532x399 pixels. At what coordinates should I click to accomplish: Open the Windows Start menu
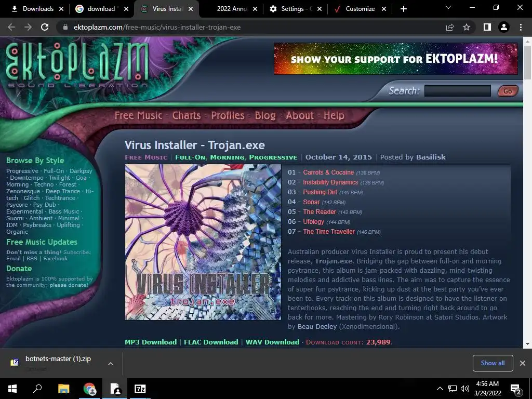pos(12,389)
